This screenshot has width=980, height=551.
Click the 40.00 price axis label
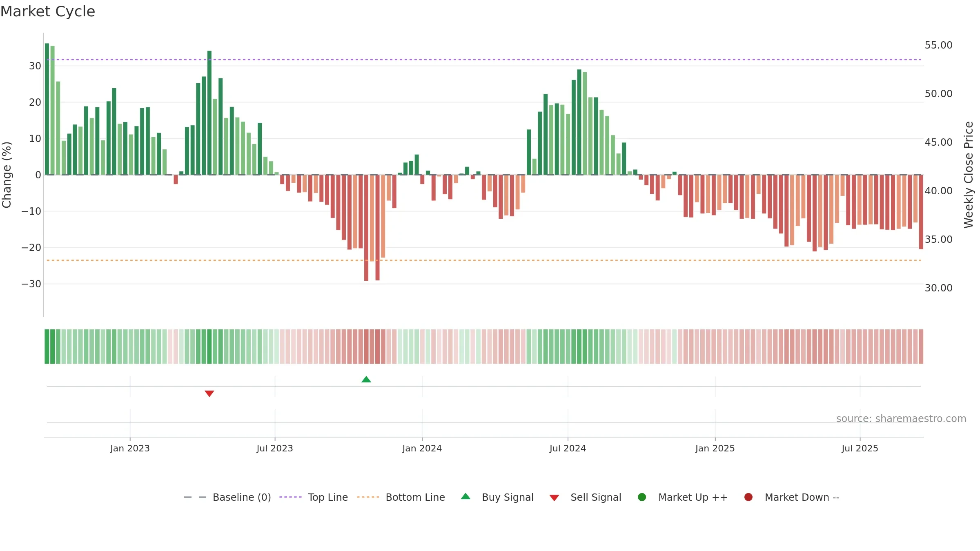[x=938, y=191]
